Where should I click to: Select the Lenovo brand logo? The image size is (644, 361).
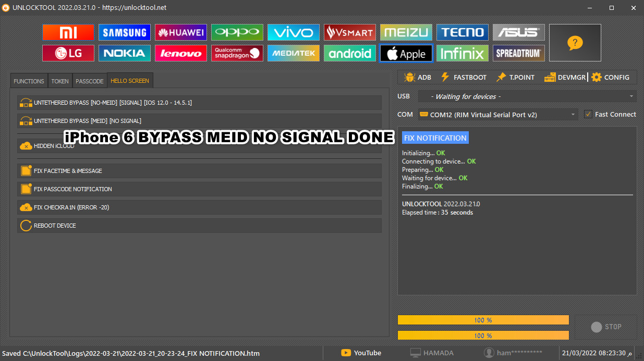click(x=181, y=53)
